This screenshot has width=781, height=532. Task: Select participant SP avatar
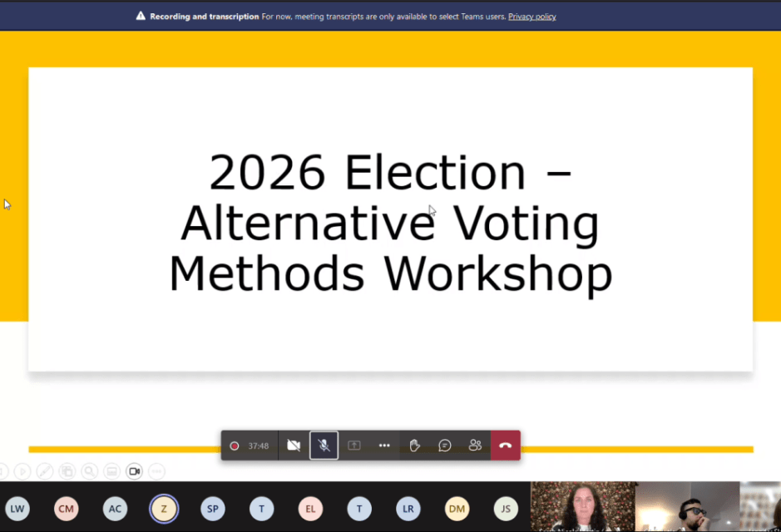coord(213,508)
